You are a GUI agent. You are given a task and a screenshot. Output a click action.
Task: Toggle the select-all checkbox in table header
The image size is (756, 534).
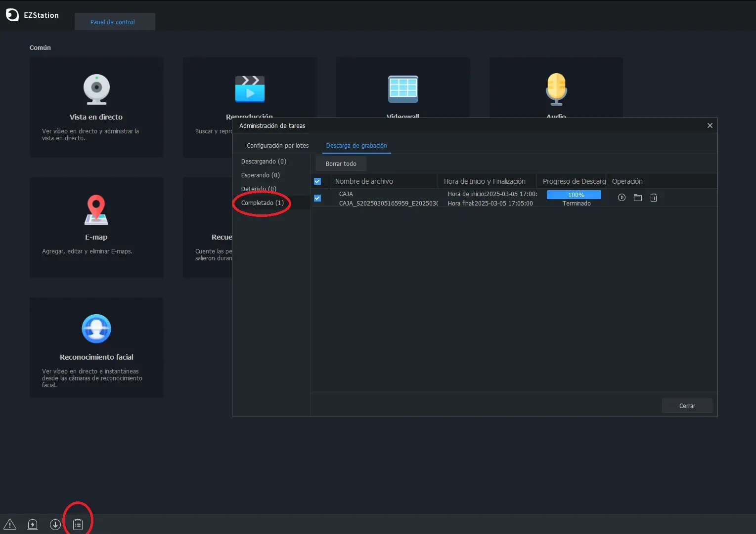[x=317, y=181]
